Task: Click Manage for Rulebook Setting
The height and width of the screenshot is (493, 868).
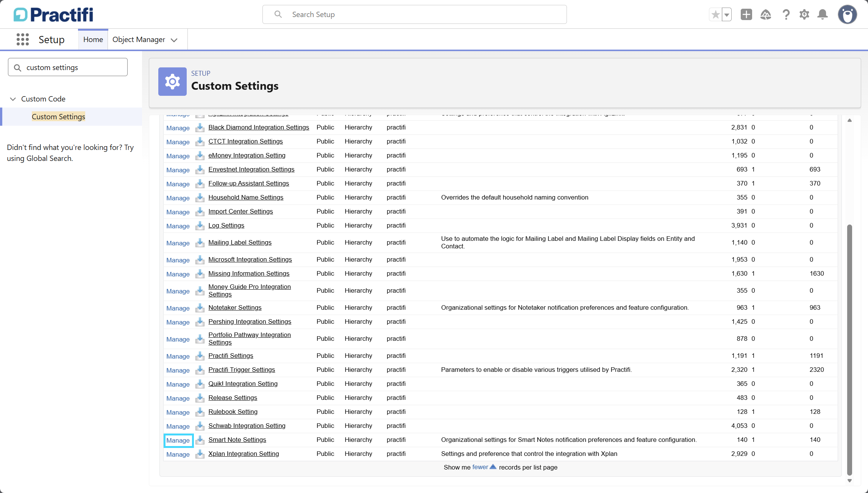Action: [178, 412]
